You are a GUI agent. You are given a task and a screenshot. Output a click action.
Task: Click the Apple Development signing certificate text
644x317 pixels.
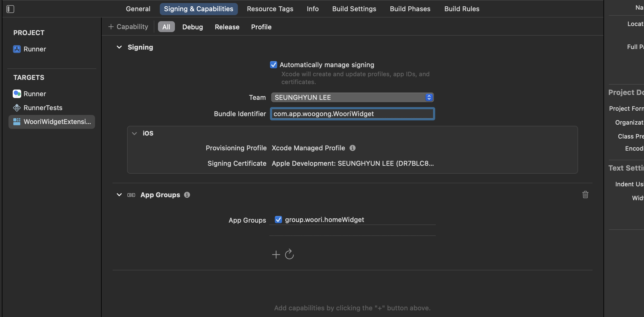353,163
